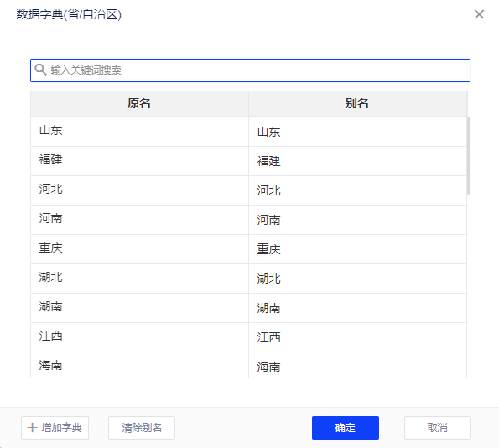Click the 原名 column header
Image resolution: width=499 pixels, height=448 pixels.
pos(139,103)
